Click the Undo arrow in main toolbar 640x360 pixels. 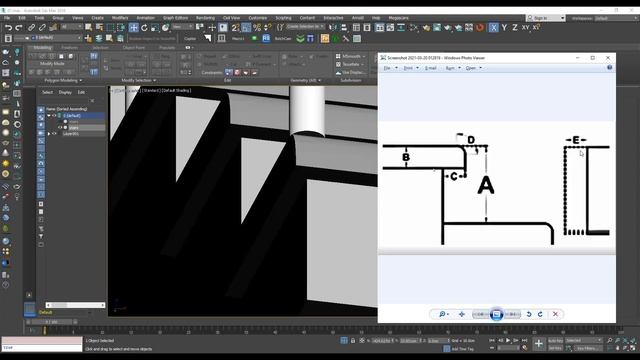tap(9, 28)
